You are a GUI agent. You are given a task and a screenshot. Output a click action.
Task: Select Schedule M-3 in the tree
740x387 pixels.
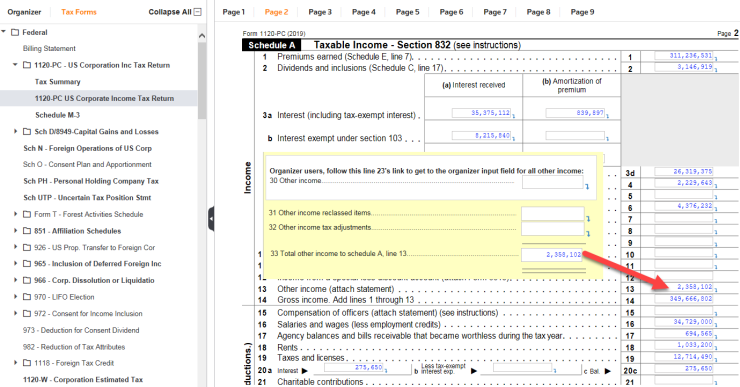(x=58, y=115)
